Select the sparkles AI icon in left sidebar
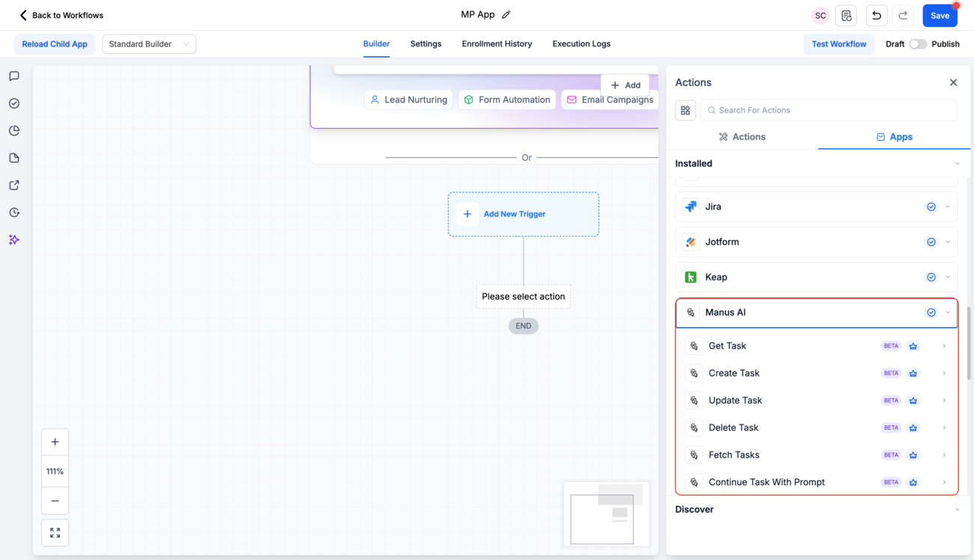The image size is (974, 560). [x=13, y=240]
